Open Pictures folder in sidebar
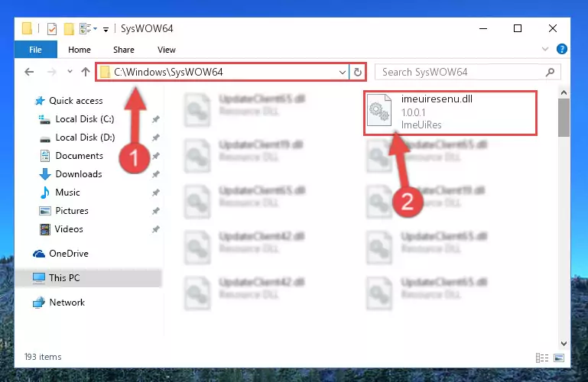Screen dimensions: 588x382 [72, 211]
